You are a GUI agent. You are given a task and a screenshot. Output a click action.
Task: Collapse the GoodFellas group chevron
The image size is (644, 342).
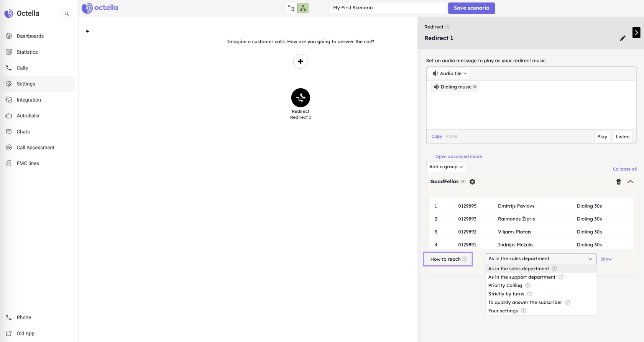tap(630, 182)
